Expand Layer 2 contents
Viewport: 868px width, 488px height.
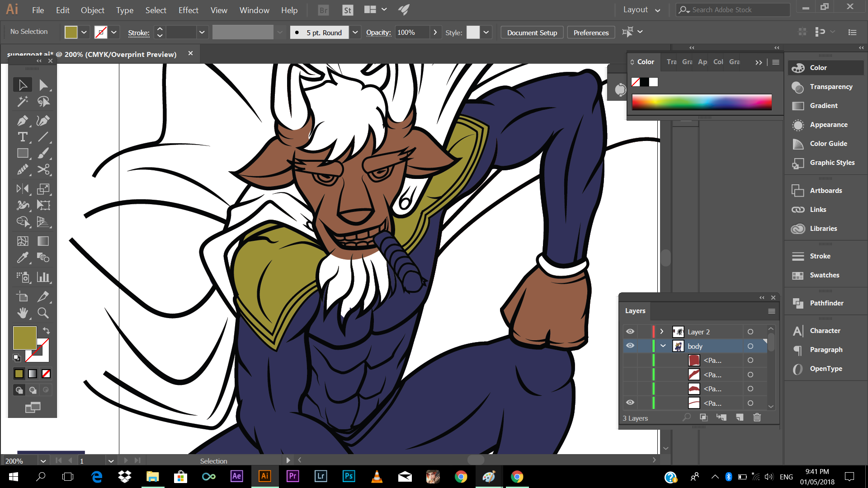[662, 332]
